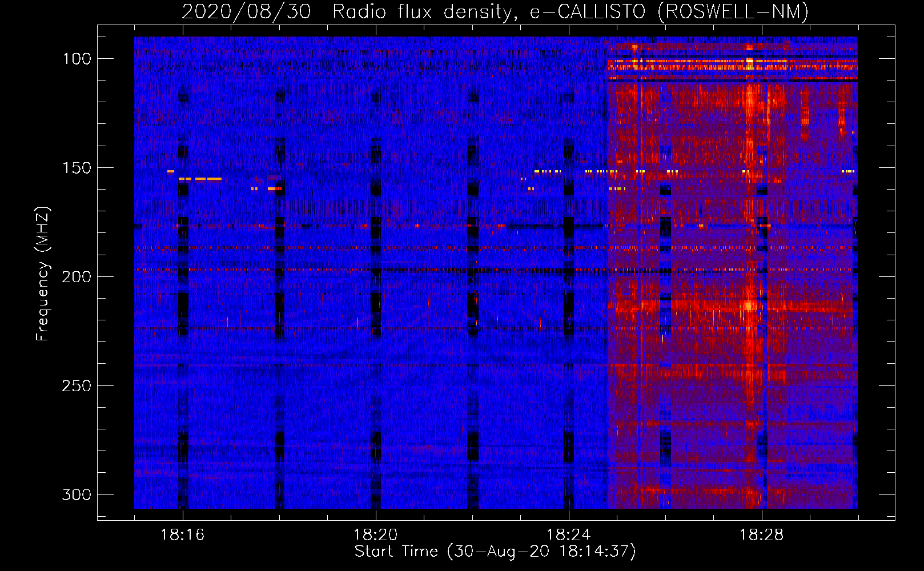Click the 150 frequency tick label
Viewport: 924px width, 571px height.
pyautogui.click(x=77, y=168)
